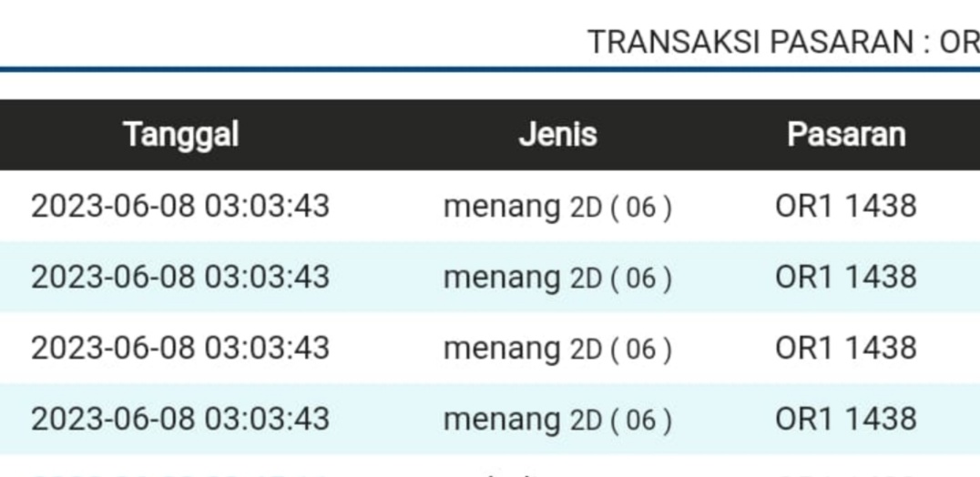Viewport: 980px width, 477px height.
Task: Select the Pasaran column header
Action: coord(846,135)
